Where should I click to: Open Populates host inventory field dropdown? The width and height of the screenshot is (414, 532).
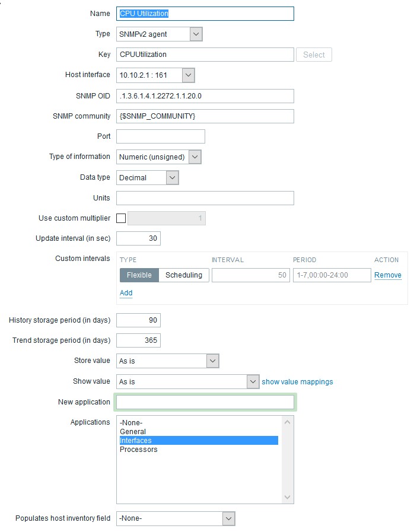(x=176, y=518)
